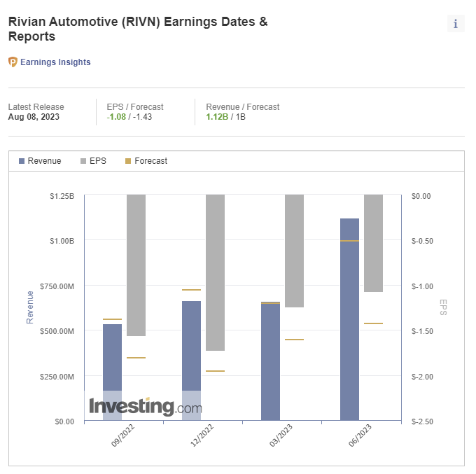
Task: Click the 12/2022 revenue forecast marker
Action: [191, 290]
